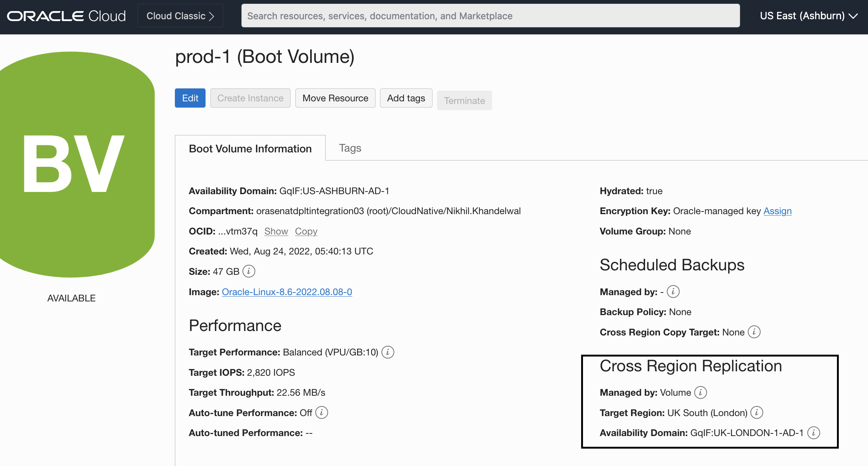Screen dimensions: 868x466
Task: Click Cross Region Replication Managed by info icon
Action: click(x=701, y=392)
